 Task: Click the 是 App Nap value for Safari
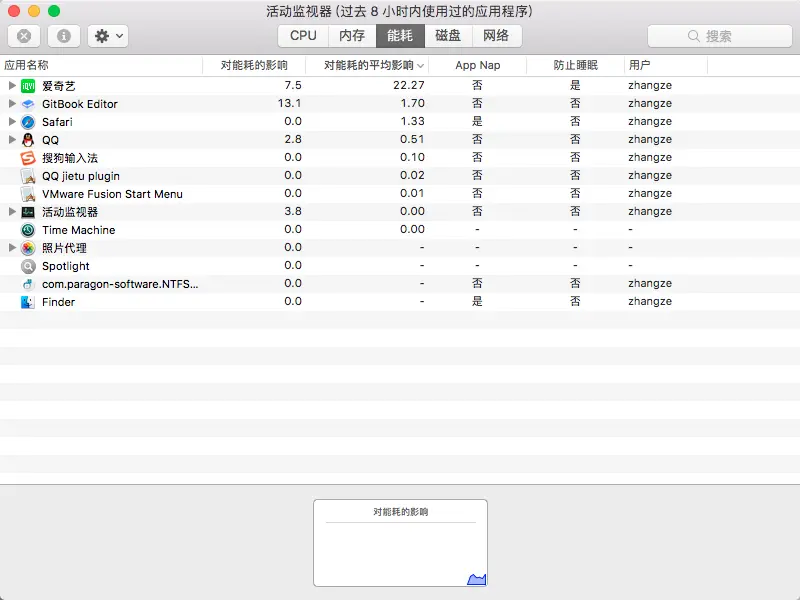pos(477,121)
